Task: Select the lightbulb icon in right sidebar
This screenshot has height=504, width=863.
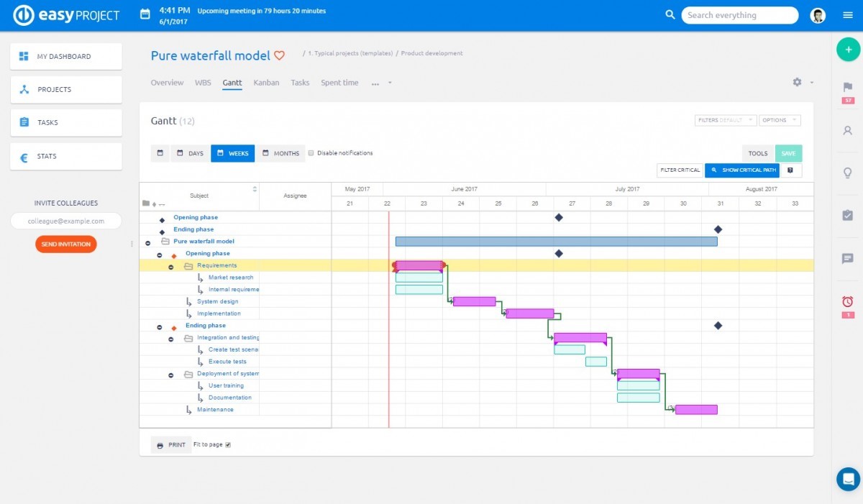Action: click(847, 173)
